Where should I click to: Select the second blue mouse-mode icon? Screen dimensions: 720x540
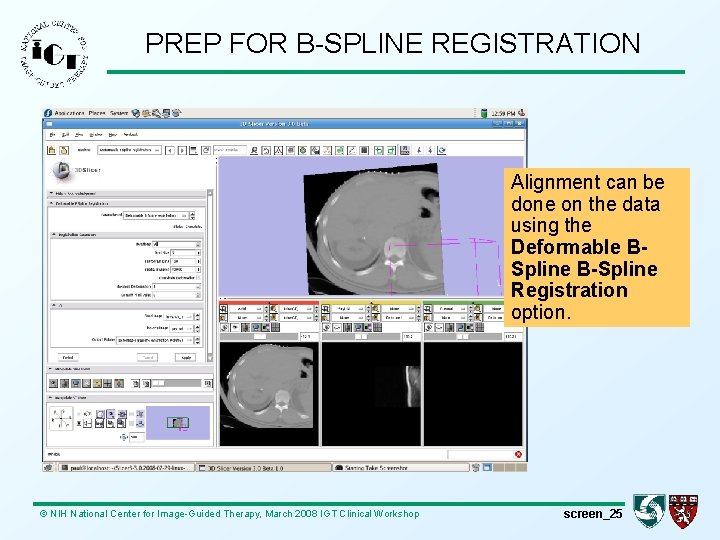(430, 150)
